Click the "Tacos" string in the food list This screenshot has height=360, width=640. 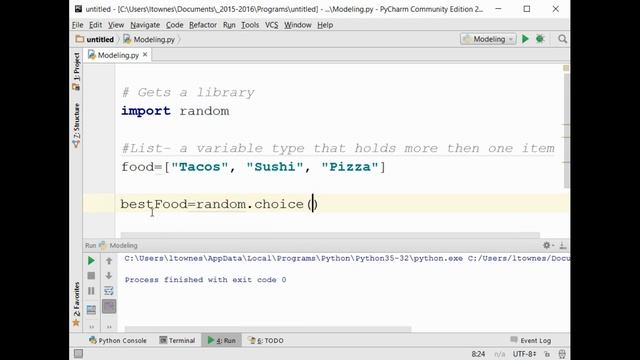[x=199, y=167]
